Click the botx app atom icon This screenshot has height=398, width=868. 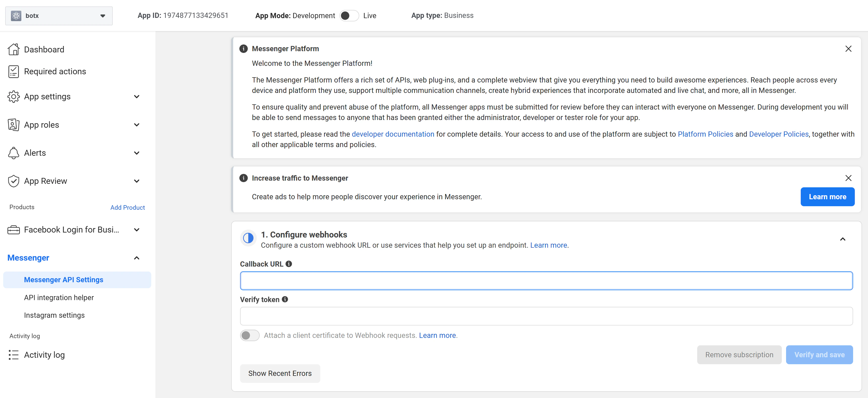[16, 16]
